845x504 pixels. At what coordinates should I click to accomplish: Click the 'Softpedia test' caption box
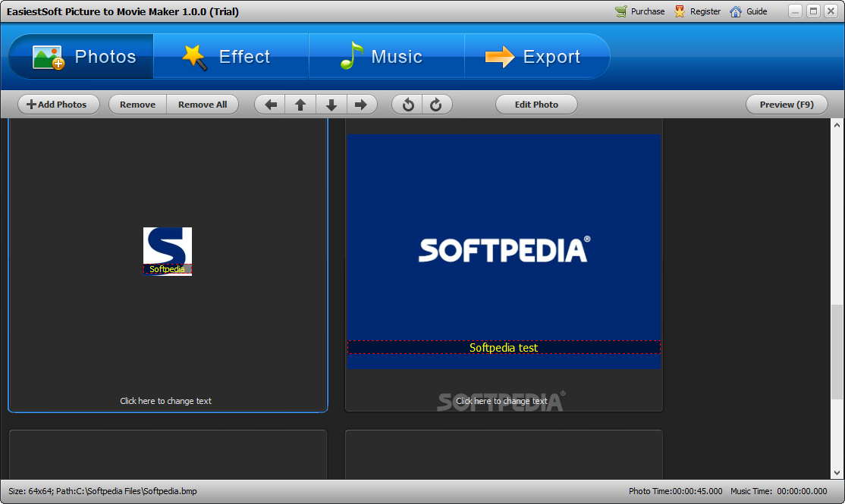504,347
